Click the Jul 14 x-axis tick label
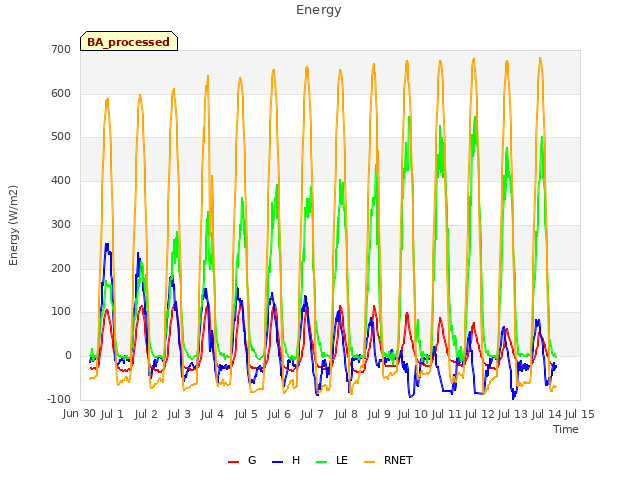Screen dimensions: 640x480 pos(547,414)
